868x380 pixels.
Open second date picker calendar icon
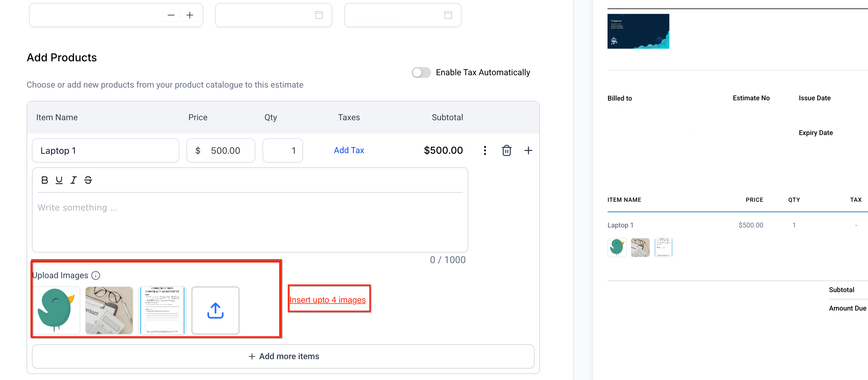pyautogui.click(x=448, y=15)
